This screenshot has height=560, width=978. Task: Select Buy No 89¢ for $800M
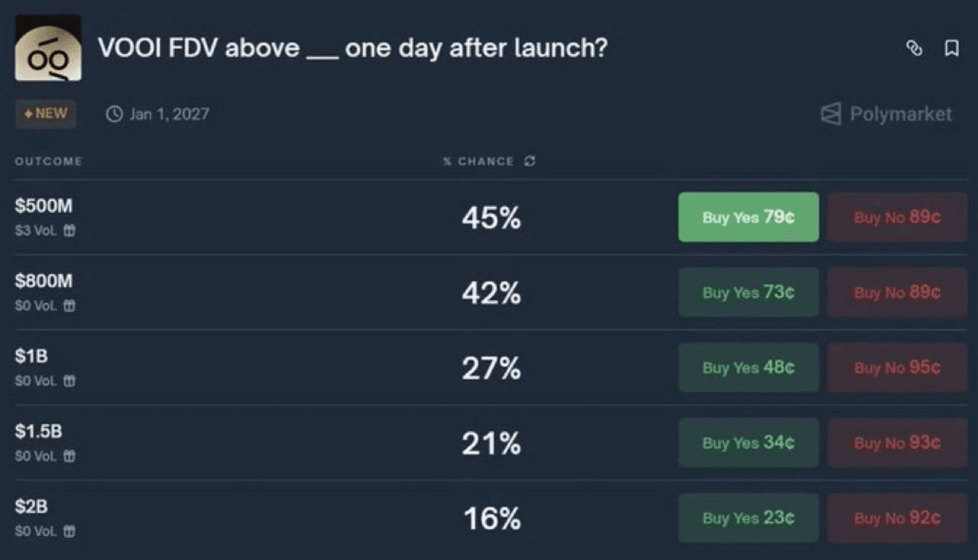(x=897, y=292)
